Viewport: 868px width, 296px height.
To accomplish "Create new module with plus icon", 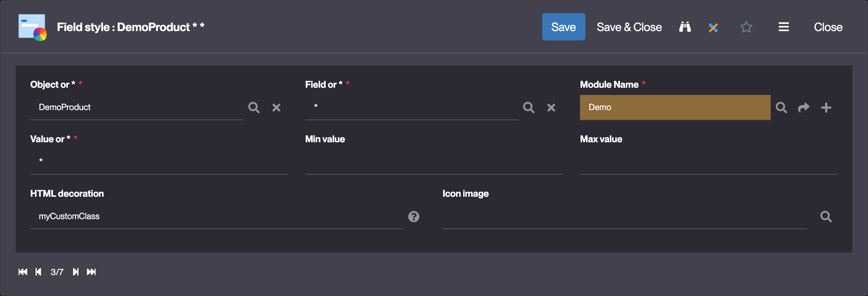I will click(826, 108).
